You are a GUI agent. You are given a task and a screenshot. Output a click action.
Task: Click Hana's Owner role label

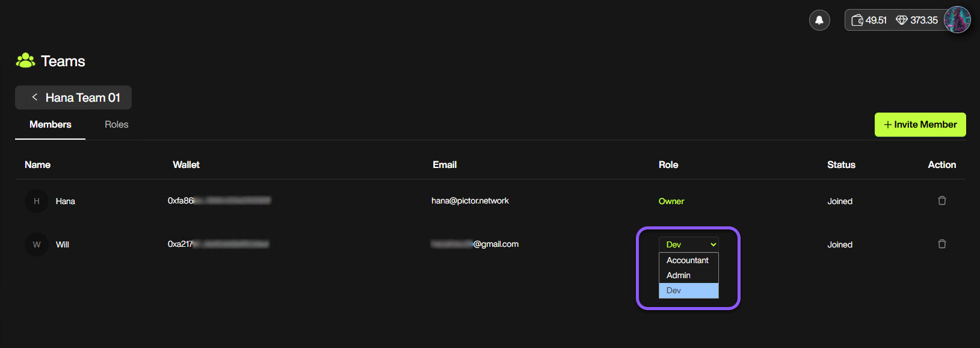671,201
